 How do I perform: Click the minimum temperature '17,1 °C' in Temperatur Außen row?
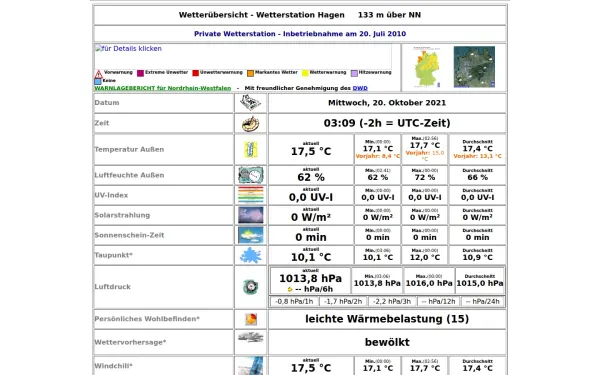378,148
